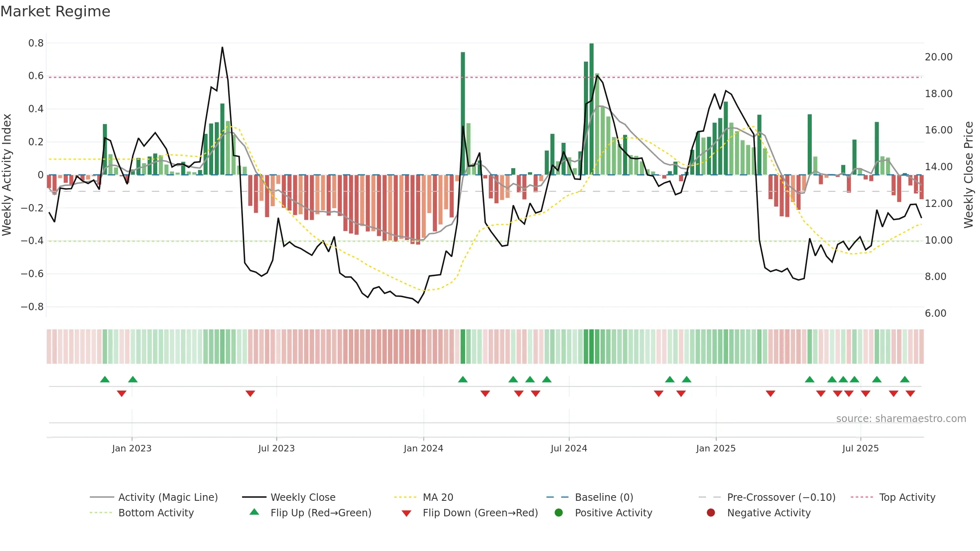Select the leftmost red Flip Down triangle marker
The image size is (980, 551).
click(x=122, y=393)
